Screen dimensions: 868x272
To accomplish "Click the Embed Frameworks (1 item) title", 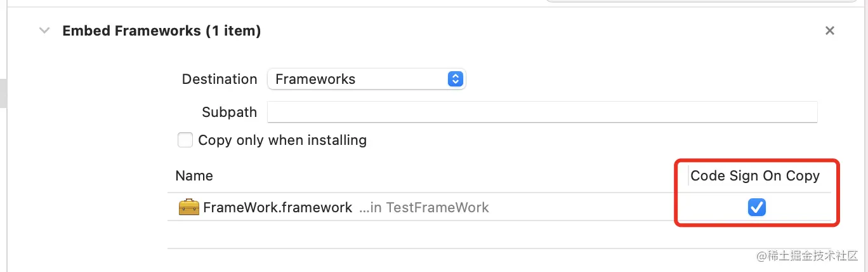I will [x=161, y=31].
